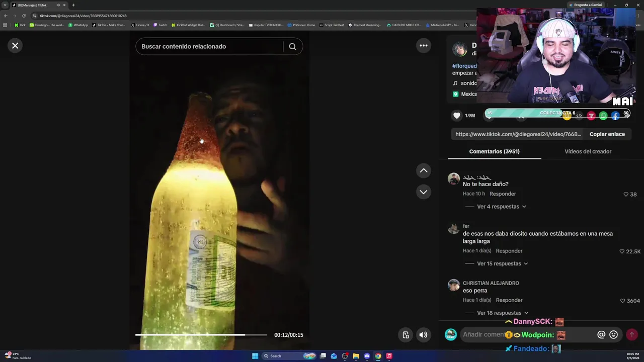Click the red send-to-friends share icon
Image resolution: width=644 pixels, height=362 pixels.
tap(591, 116)
